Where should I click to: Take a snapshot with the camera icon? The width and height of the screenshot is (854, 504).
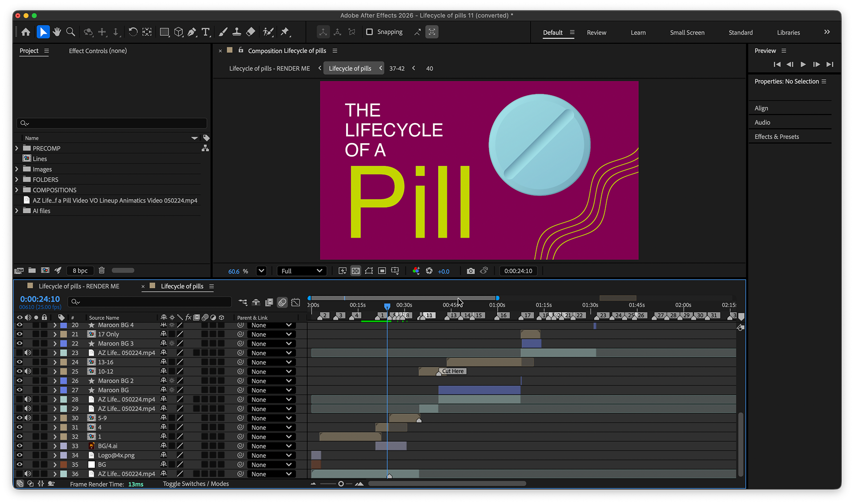(x=471, y=271)
